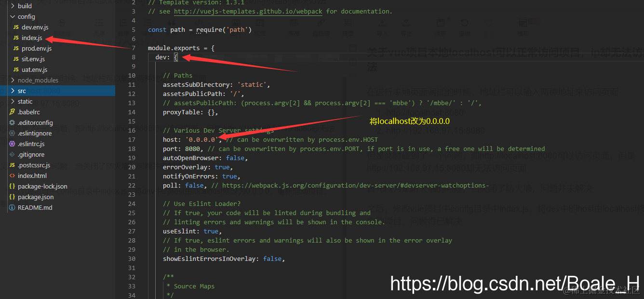Click 'errorOverlay: true' on line 20

[x=196, y=167]
